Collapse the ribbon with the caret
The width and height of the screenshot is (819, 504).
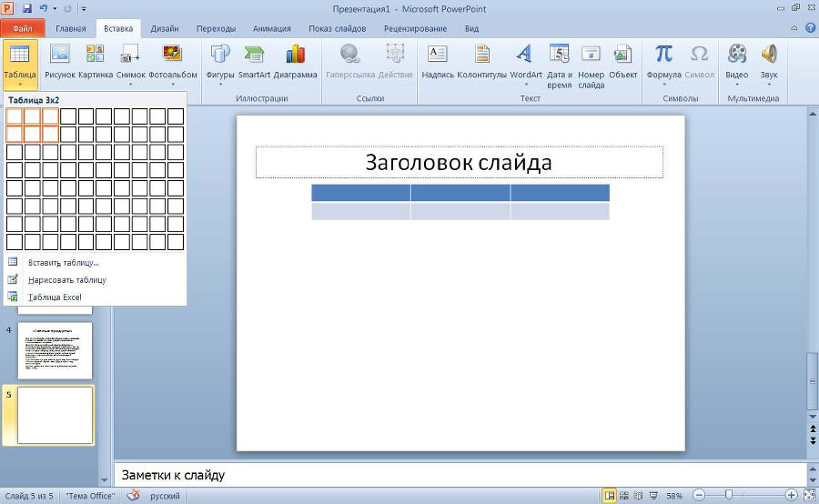click(x=794, y=28)
